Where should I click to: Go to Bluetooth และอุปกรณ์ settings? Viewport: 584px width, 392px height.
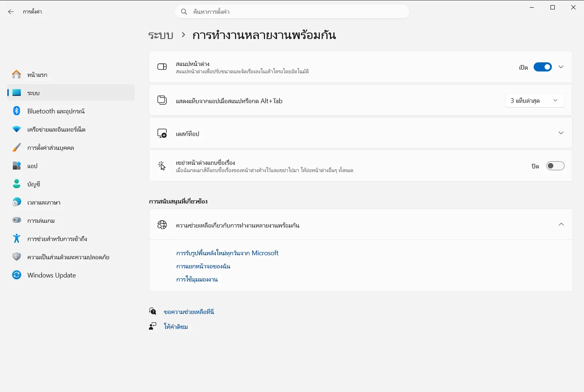(71, 111)
